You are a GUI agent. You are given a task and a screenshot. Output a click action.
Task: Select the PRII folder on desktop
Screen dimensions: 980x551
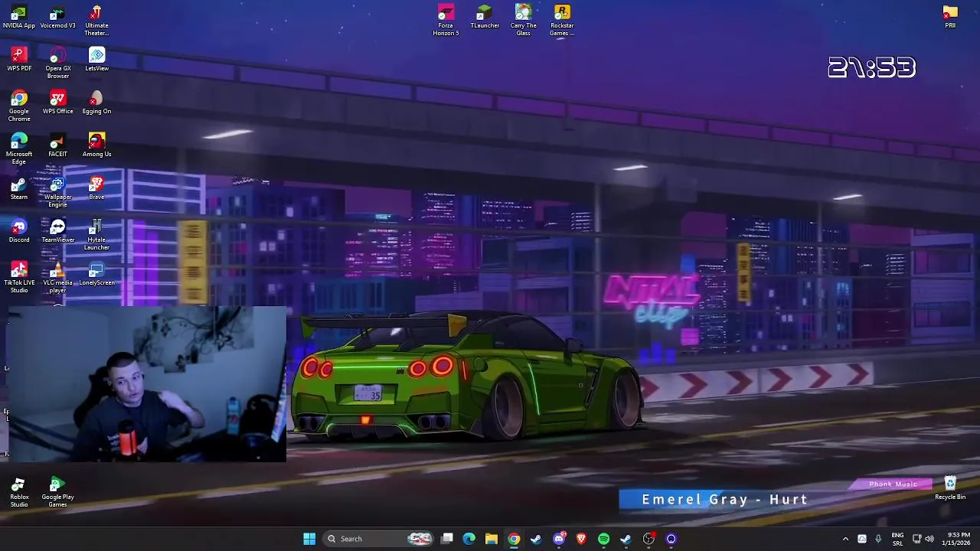click(950, 17)
